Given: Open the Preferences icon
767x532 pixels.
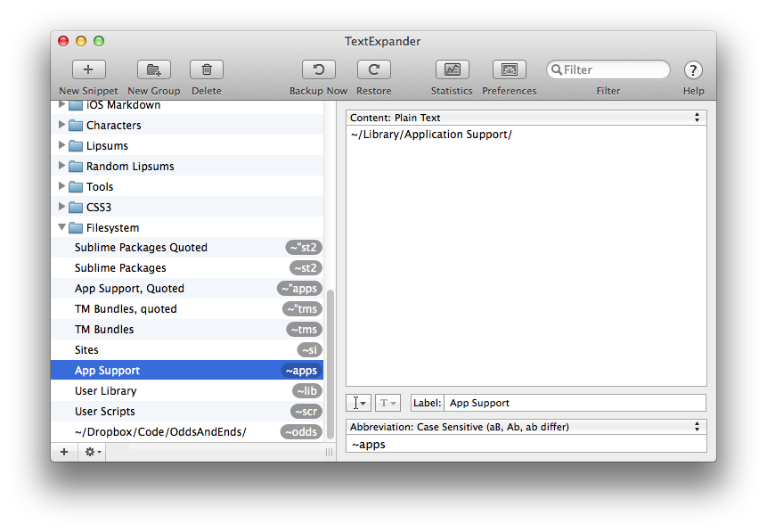Looking at the screenshot, I should pos(510,70).
